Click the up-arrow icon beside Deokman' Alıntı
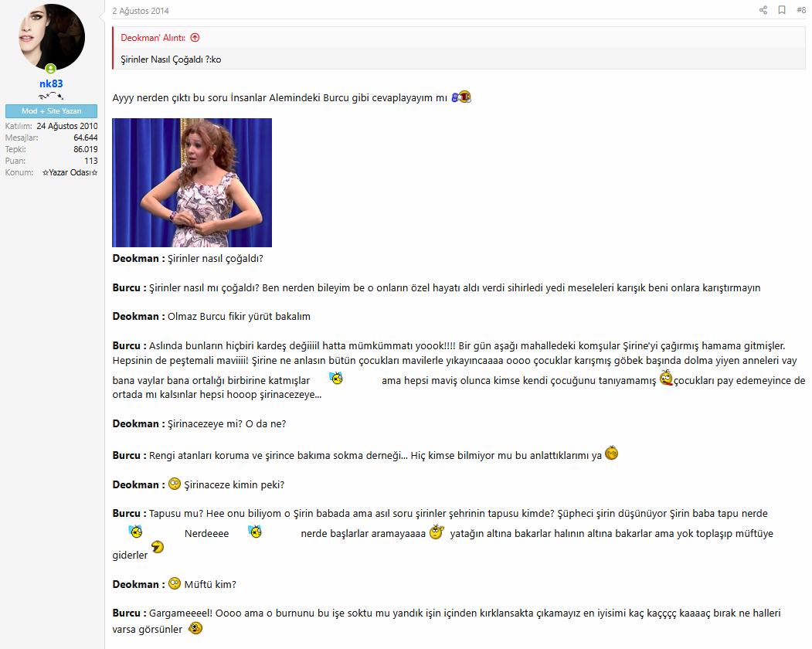This screenshot has width=812, height=649. coord(195,37)
